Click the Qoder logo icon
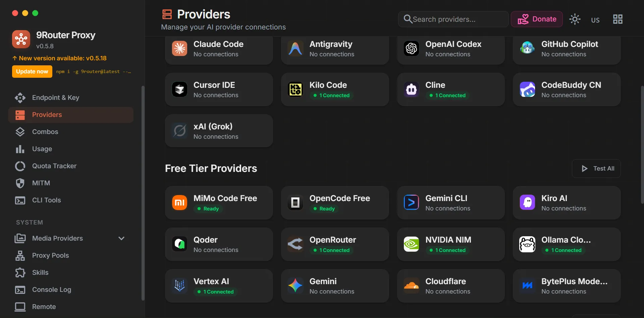The height and width of the screenshot is (318, 644). (179, 244)
